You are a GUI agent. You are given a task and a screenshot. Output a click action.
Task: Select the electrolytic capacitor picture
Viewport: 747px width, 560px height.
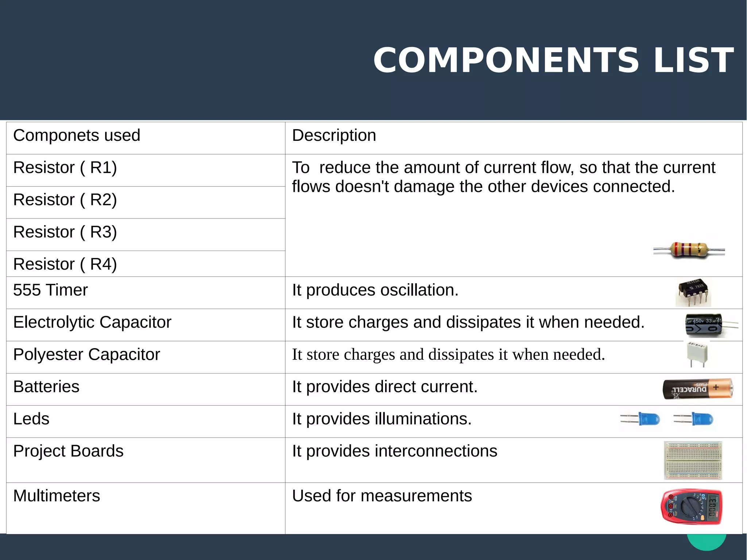point(704,325)
